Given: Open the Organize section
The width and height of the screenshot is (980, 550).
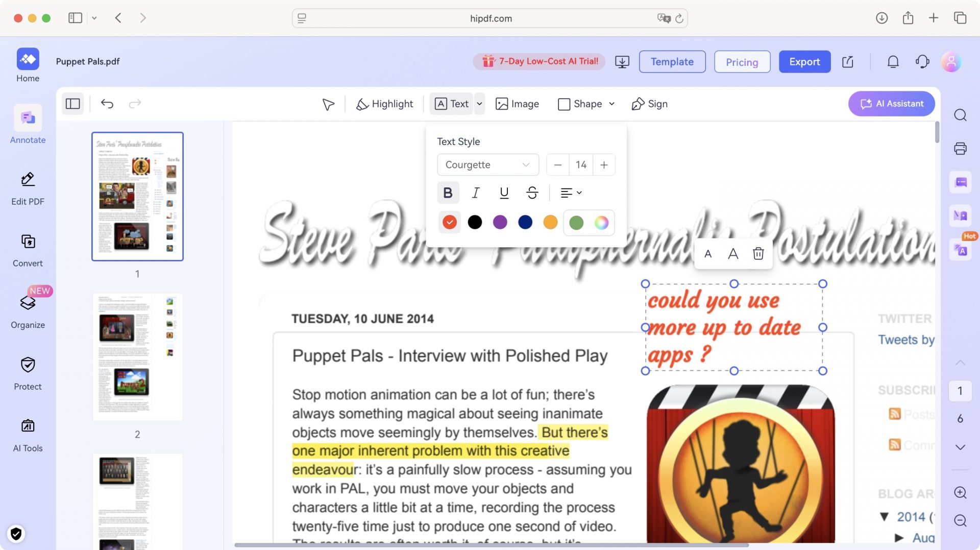Looking at the screenshot, I should pos(28,310).
